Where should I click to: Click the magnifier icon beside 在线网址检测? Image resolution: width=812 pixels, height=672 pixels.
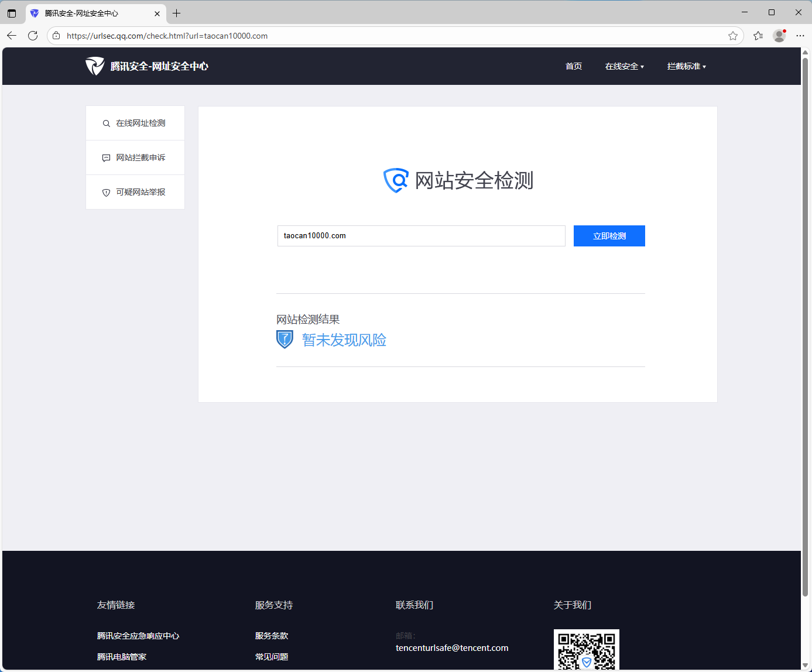pyautogui.click(x=106, y=124)
